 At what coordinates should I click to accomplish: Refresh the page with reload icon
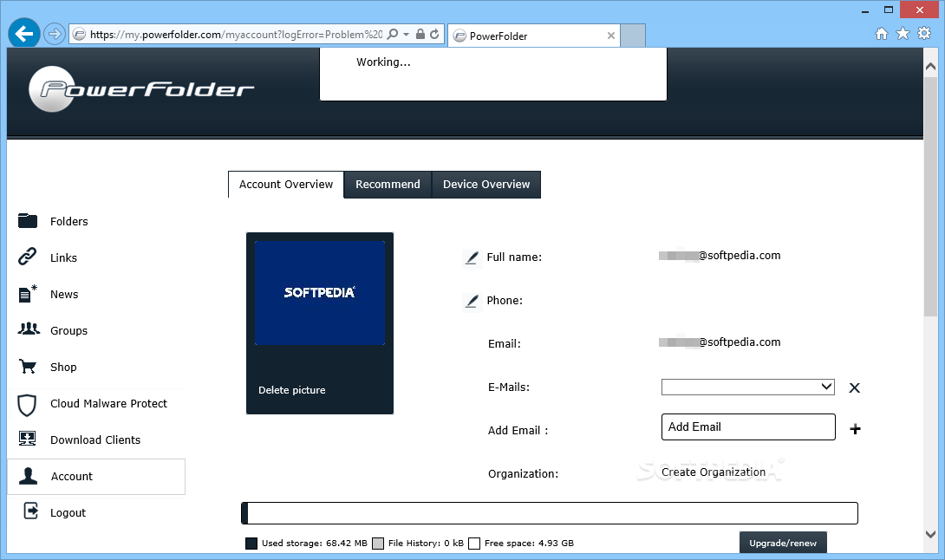click(434, 35)
